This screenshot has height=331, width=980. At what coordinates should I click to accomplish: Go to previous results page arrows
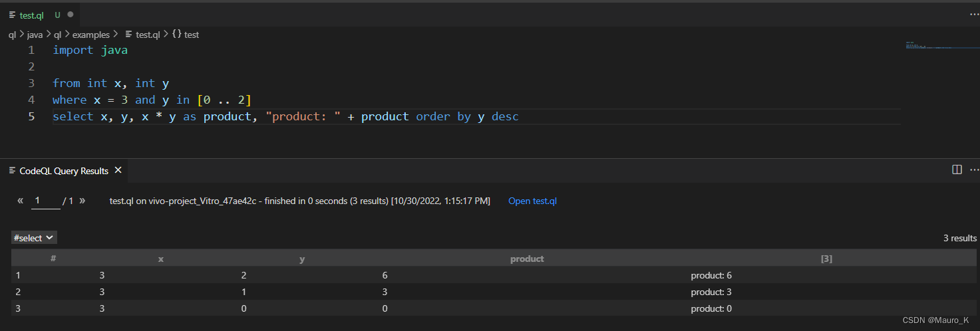pyautogui.click(x=21, y=200)
